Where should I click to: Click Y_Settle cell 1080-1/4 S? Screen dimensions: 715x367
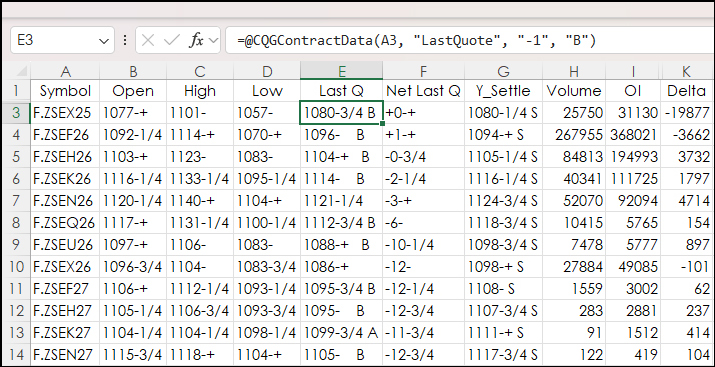pyautogui.click(x=503, y=113)
